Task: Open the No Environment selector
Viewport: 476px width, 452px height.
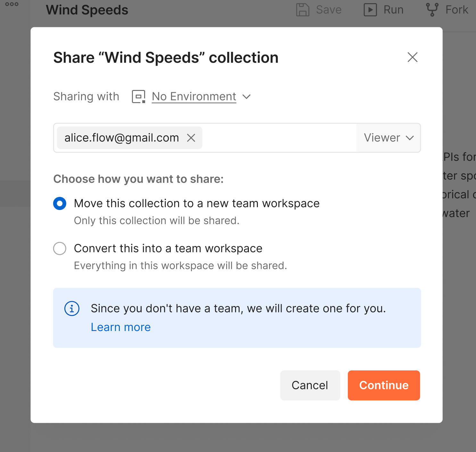Action: [194, 96]
